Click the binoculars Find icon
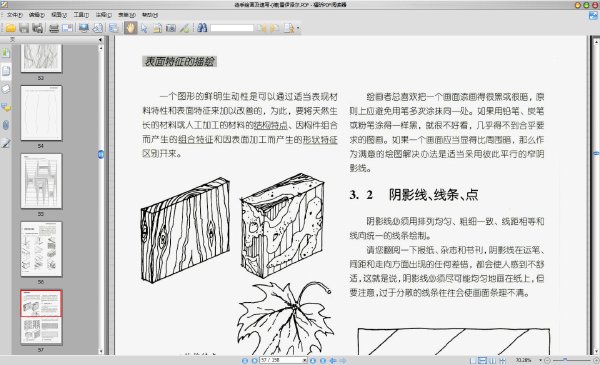Viewport: 600px width, 365px height. tap(202, 28)
